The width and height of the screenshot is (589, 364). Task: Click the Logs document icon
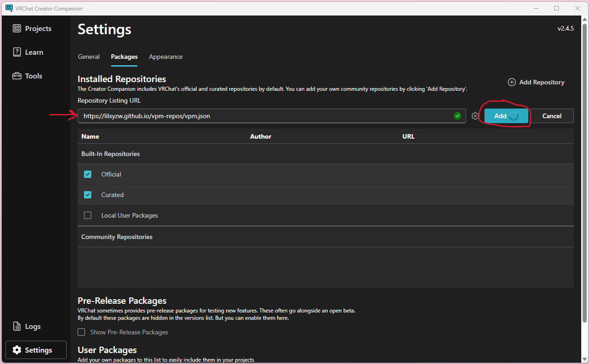pos(17,326)
